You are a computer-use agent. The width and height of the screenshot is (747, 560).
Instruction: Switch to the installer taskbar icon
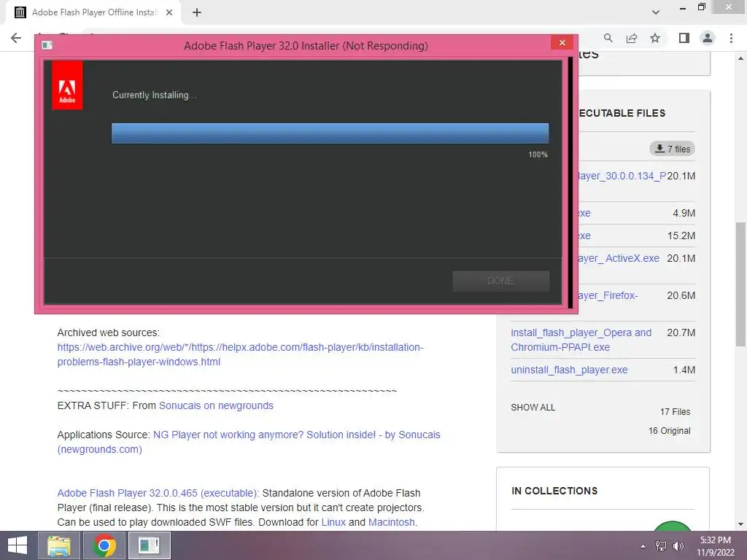click(149, 545)
